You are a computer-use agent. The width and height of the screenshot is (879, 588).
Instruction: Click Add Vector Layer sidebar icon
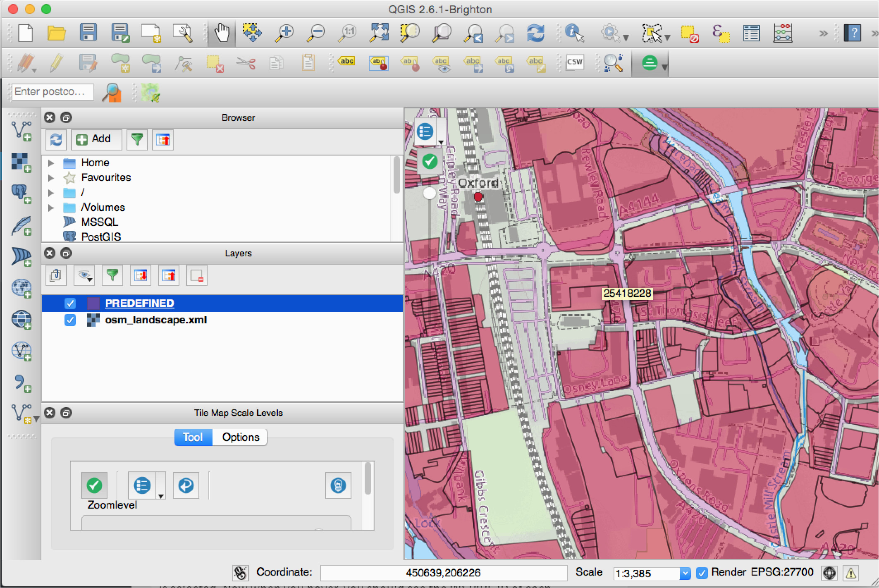click(x=21, y=131)
